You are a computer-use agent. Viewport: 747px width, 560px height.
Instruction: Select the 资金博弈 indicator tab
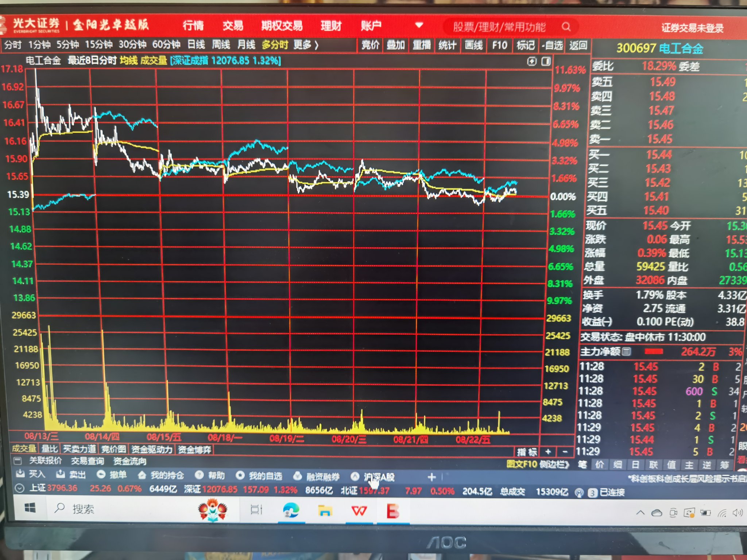(x=194, y=450)
